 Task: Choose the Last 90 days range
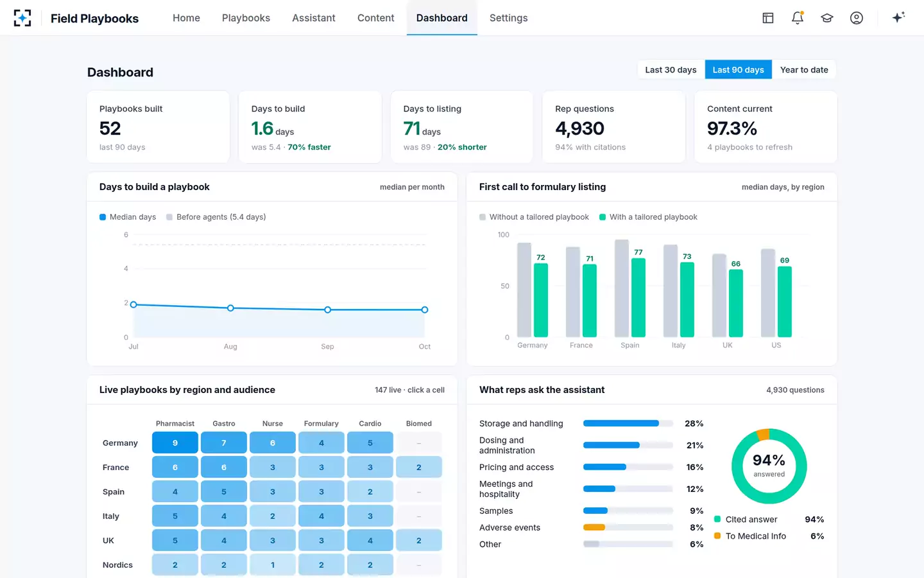pyautogui.click(x=738, y=69)
